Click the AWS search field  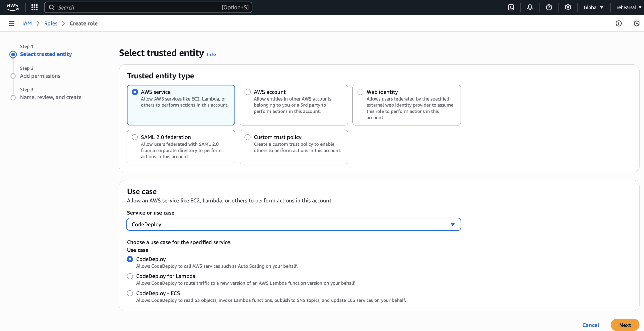point(148,7)
